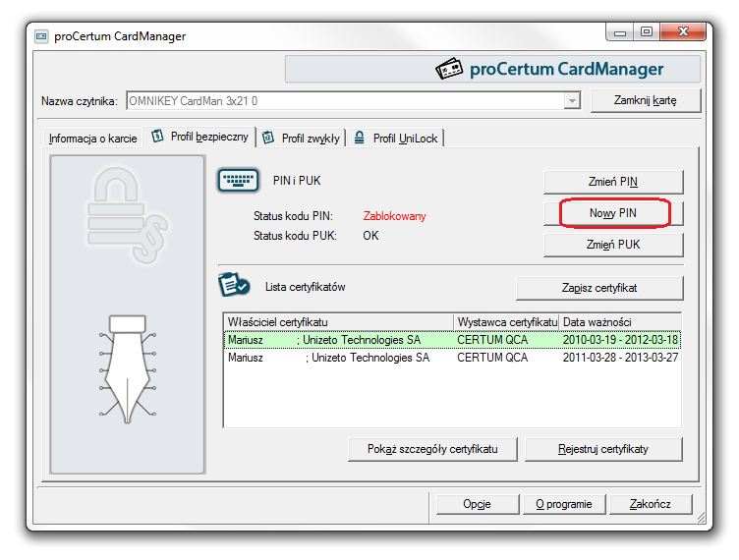Select the Profil bezpieczny tab
The image size is (739, 560).
coord(199,138)
